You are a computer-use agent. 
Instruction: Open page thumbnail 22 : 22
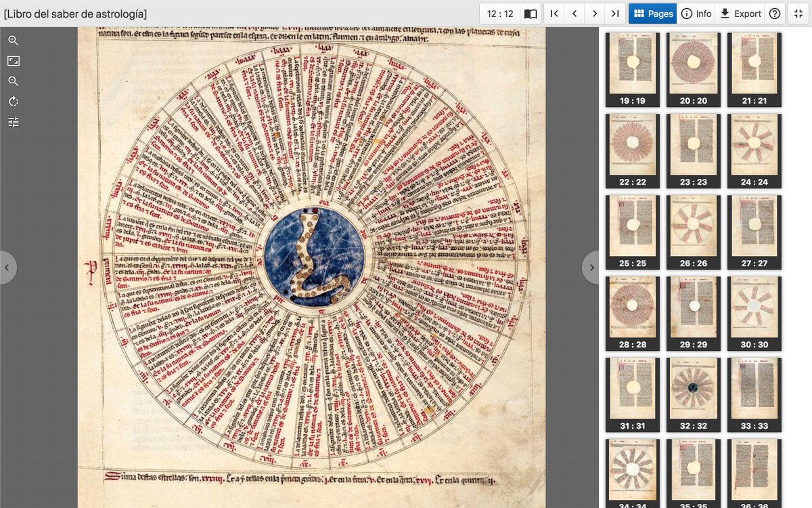633,151
